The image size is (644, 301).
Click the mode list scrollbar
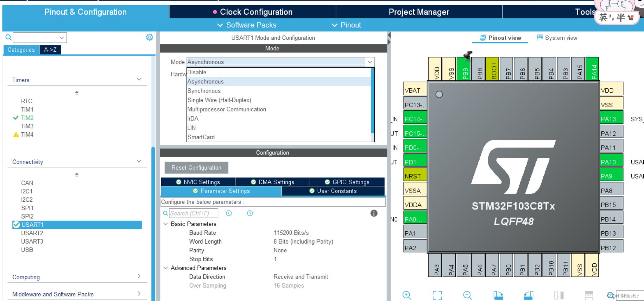(x=372, y=101)
